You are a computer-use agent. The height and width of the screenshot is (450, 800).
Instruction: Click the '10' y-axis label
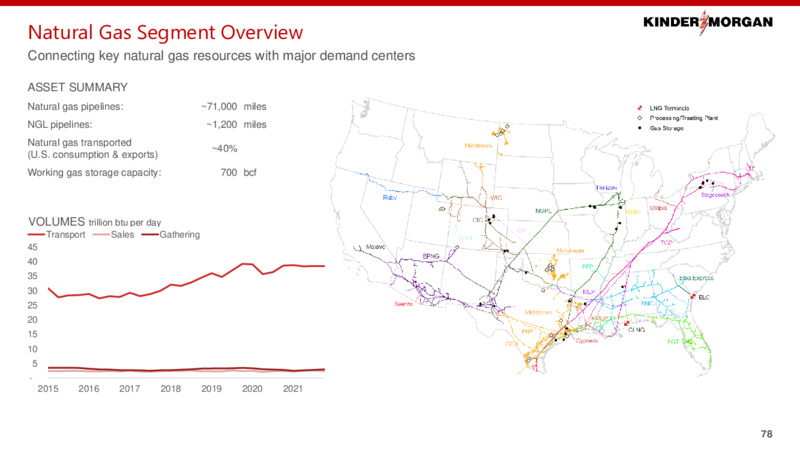(33, 349)
